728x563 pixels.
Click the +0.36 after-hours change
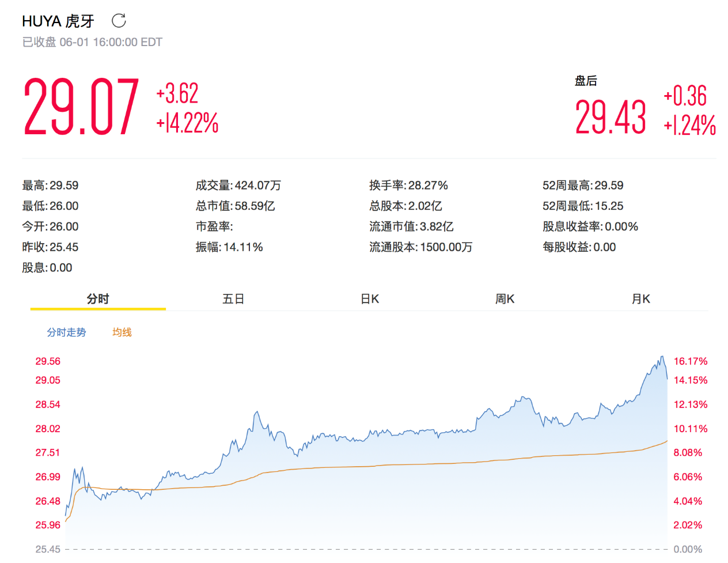tap(685, 96)
